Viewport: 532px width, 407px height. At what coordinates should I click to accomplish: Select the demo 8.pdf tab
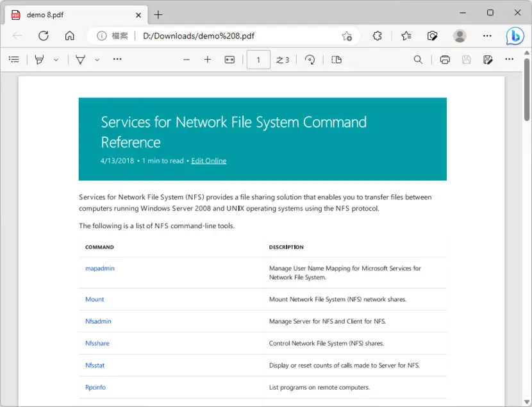click(x=76, y=15)
